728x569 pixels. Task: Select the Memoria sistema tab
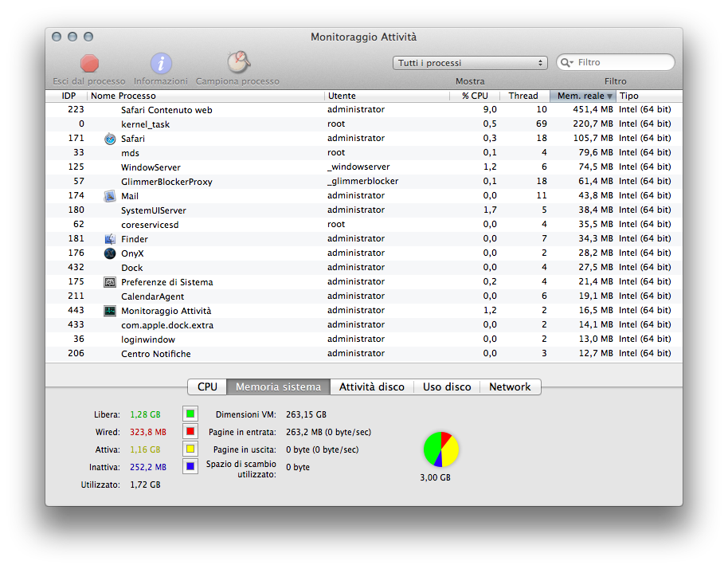click(278, 387)
